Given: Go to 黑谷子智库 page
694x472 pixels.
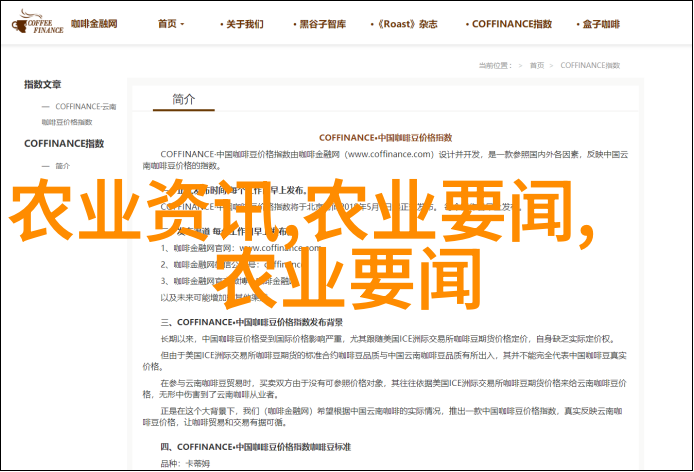Looking at the screenshot, I should click(320, 24).
